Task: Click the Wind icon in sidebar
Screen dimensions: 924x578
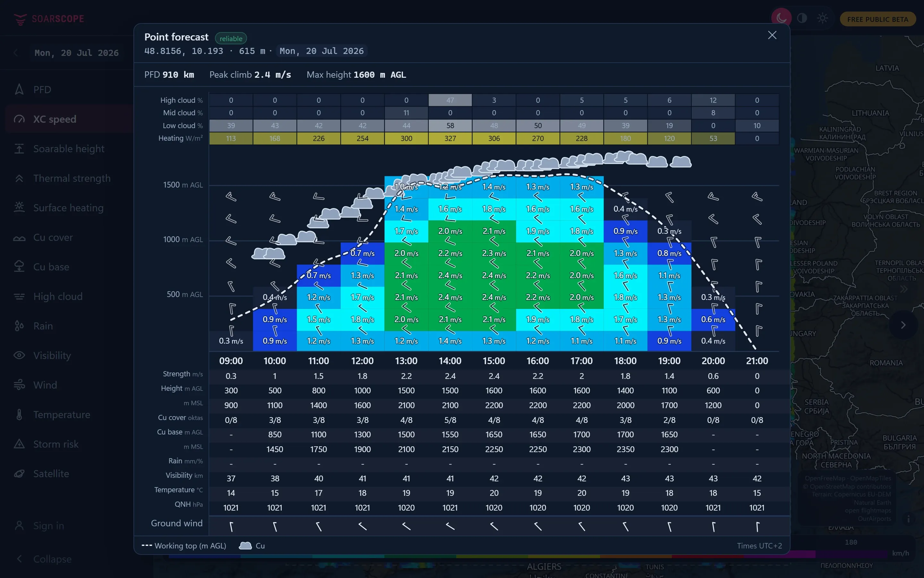Action: pos(19,385)
